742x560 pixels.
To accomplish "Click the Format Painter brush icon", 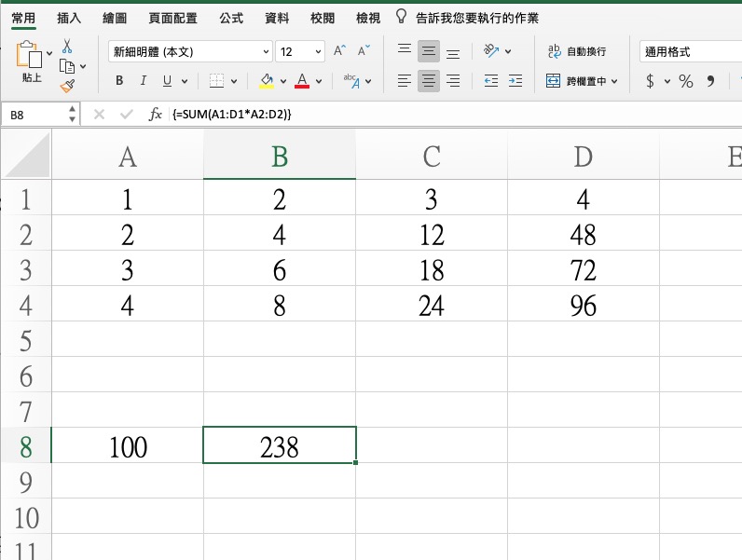I will [x=67, y=86].
